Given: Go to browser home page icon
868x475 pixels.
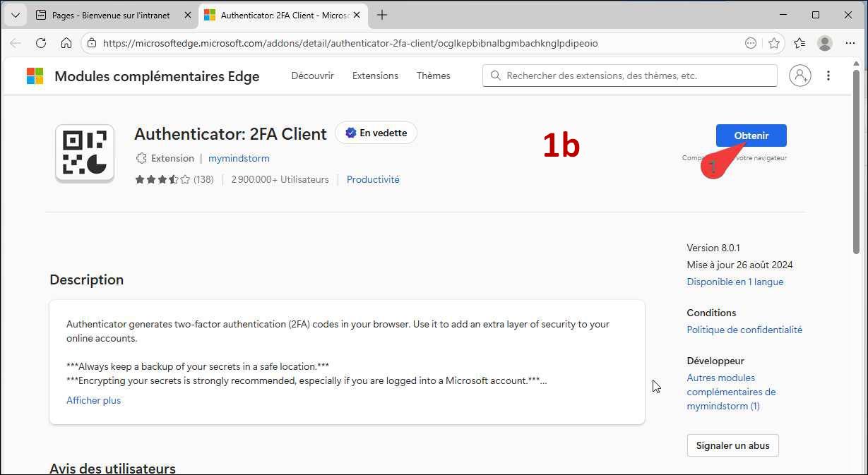Looking at the screenshot, I should click(x=66, y=43).
